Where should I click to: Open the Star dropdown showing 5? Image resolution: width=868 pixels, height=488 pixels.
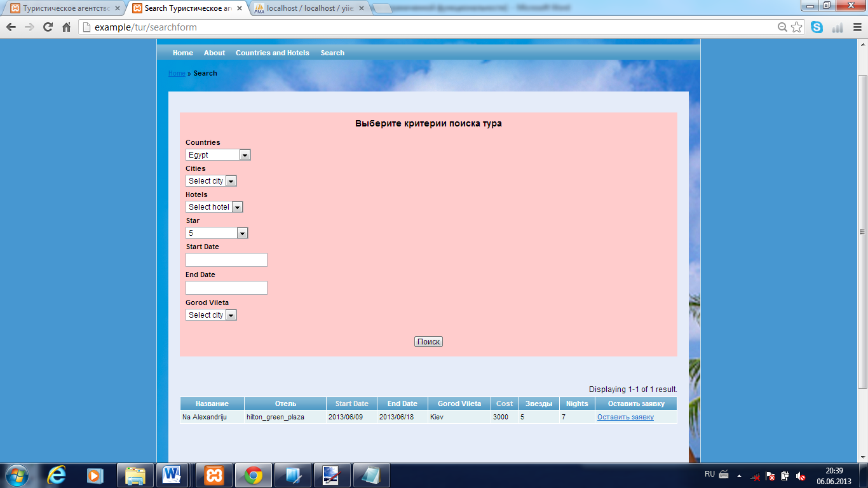tap(217, 233)
